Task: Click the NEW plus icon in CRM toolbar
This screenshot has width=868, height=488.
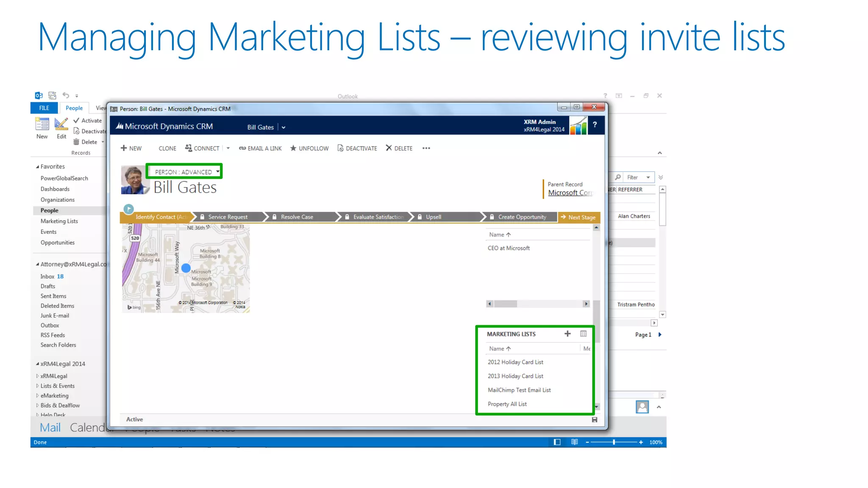Action: (x=124, y=148)
